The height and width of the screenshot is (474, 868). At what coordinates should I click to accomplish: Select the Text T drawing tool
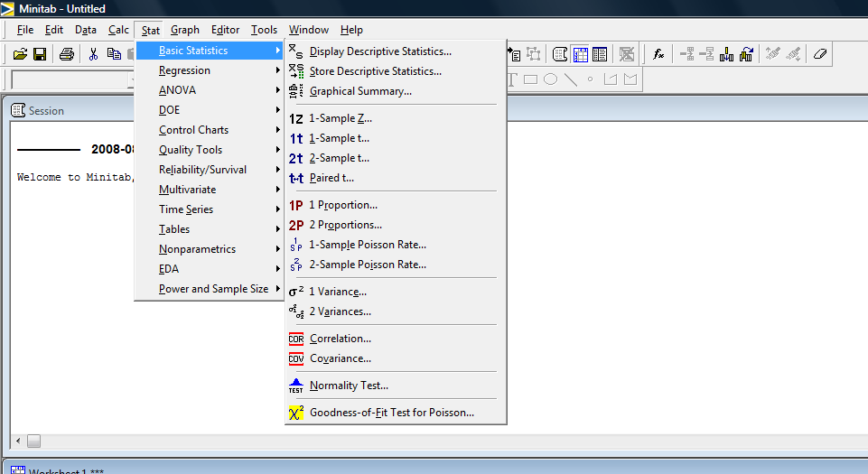(x=512, y=79)
